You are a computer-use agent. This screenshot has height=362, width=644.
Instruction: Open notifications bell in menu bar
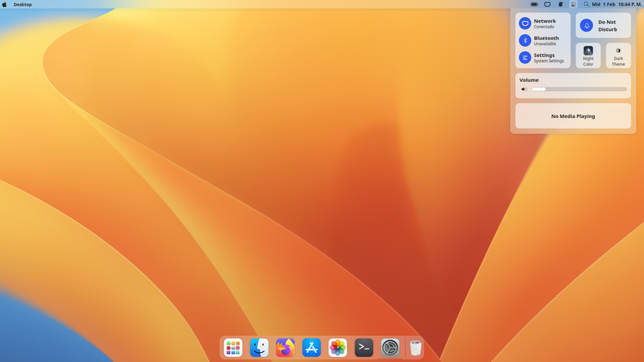(x=560, y=4)
